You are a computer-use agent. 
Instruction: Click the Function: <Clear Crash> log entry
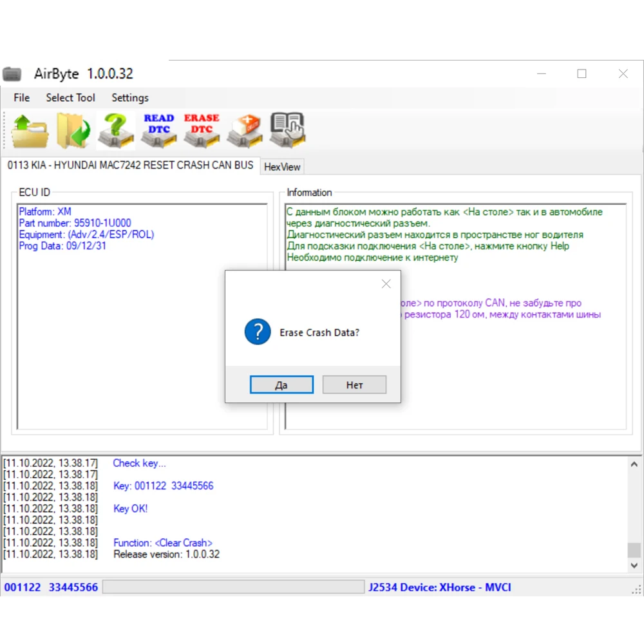point(163,543)
